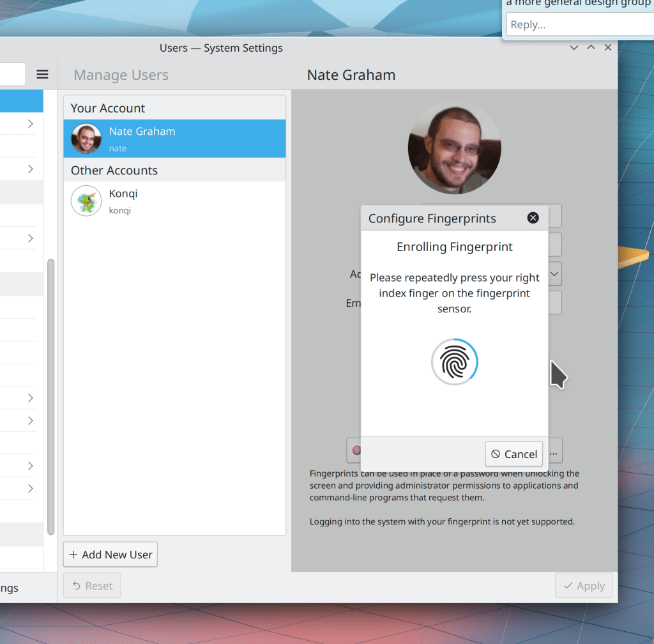
Task: Expand the second sidebar chevron entry
Action: point(30,169)
